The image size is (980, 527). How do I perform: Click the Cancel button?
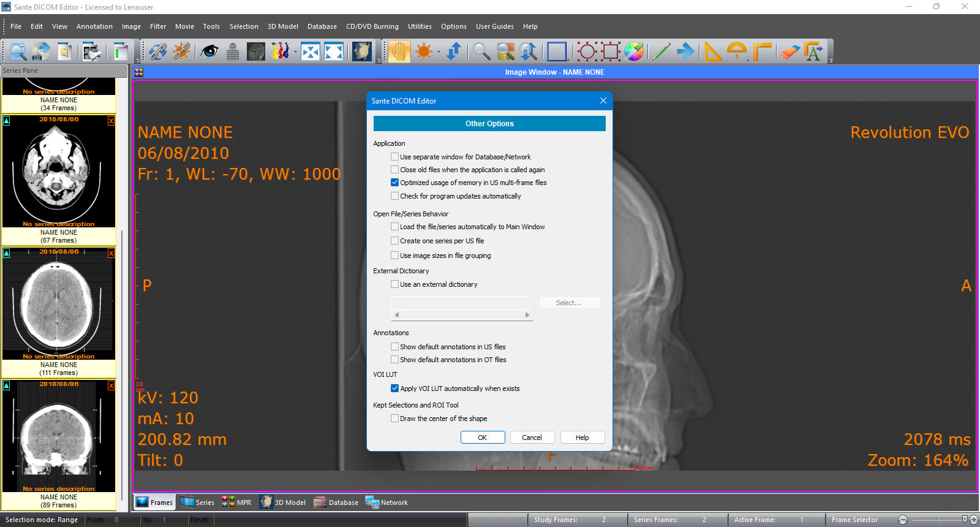click(x=532, y=438)
